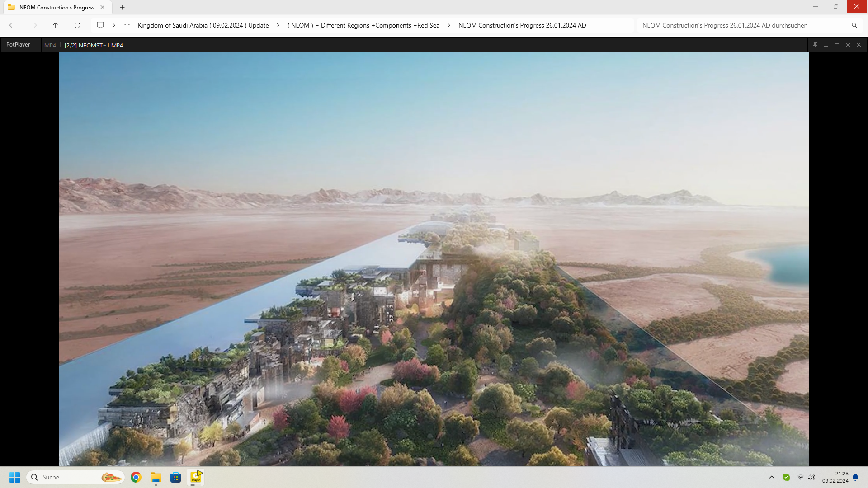
Task: Open the PotPlayer main menu dropdown
Action: (21, 45)
